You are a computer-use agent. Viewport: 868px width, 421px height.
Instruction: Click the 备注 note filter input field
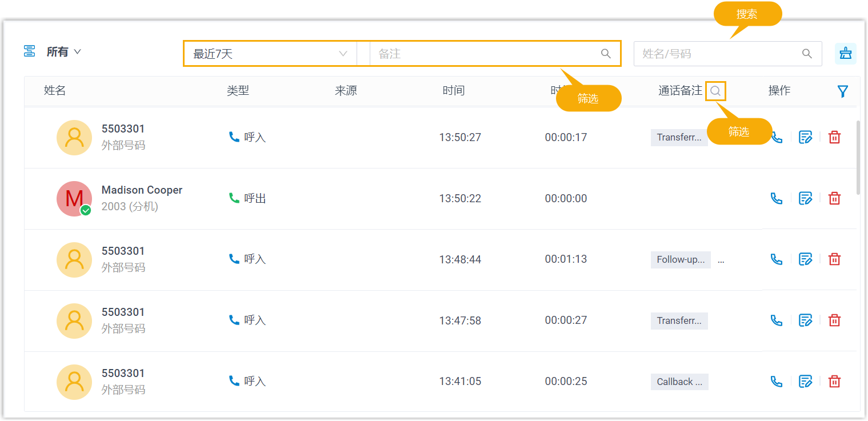click(486, 54)
